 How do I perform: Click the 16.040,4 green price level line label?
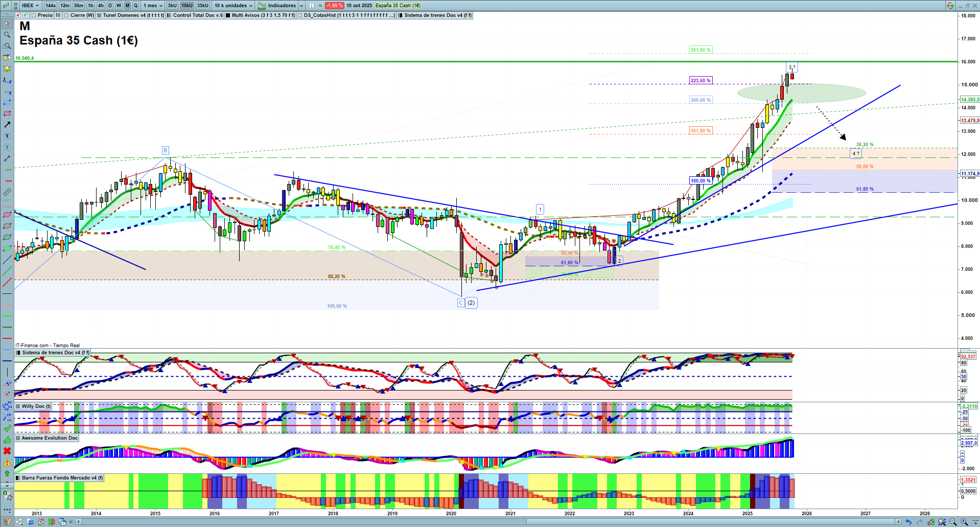point(25,58)
